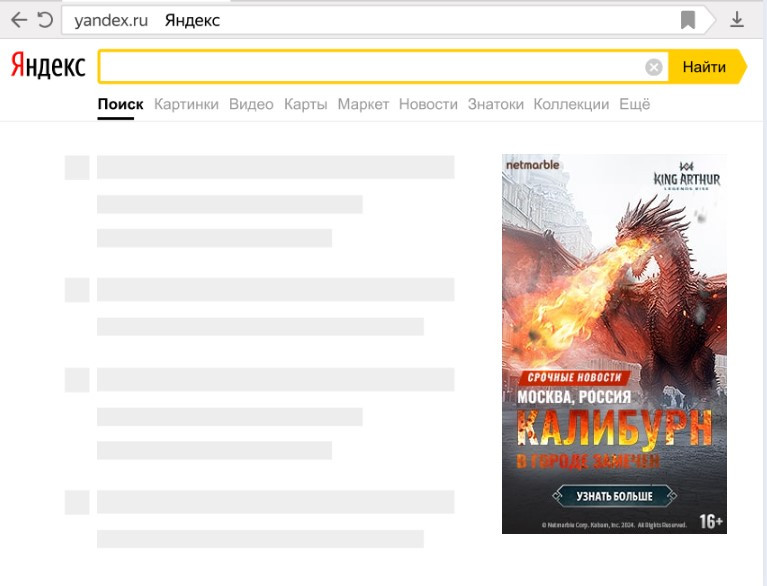This screenshot has height=586, width=767.
Task: Click the Срочные новости label in ad
Action: pyautogui.click(x=574, y=377)
